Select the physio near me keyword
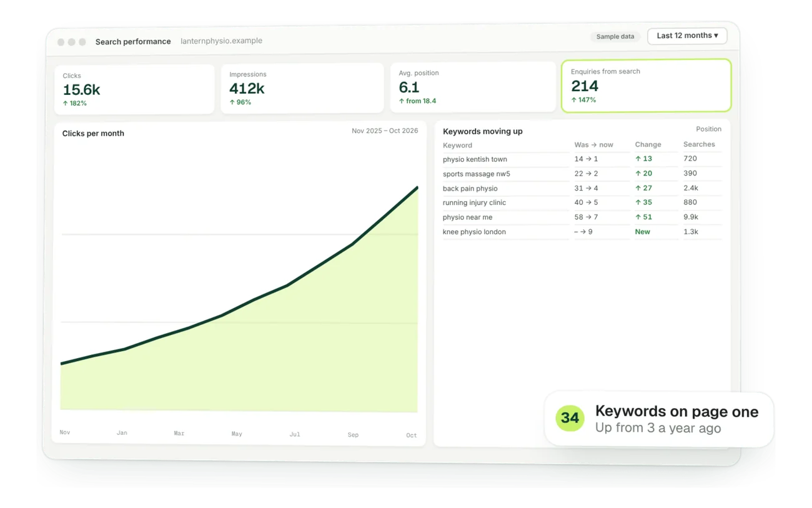812x508 pixels. coord(467,217)
